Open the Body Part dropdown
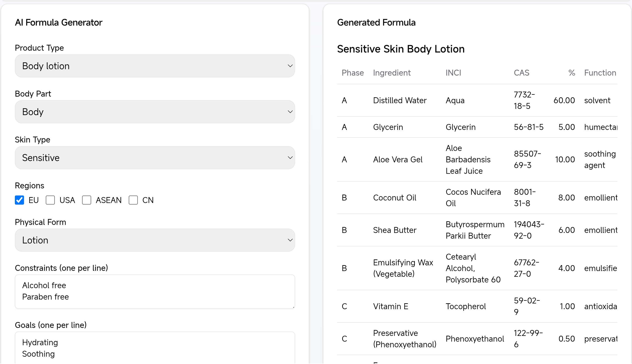The height and width of the screenshot is (364, 632). point(155,112)
